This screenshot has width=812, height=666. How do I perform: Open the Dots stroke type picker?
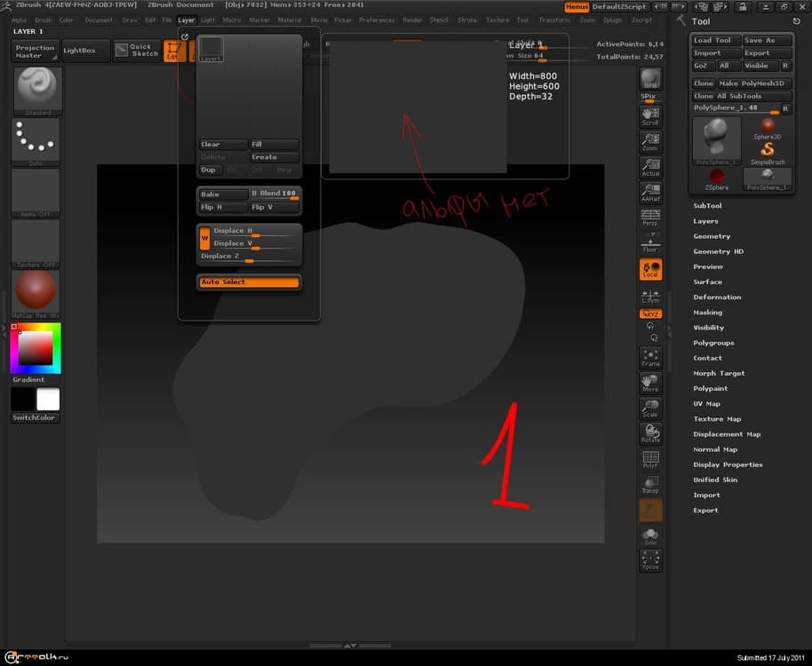[36, 141]
